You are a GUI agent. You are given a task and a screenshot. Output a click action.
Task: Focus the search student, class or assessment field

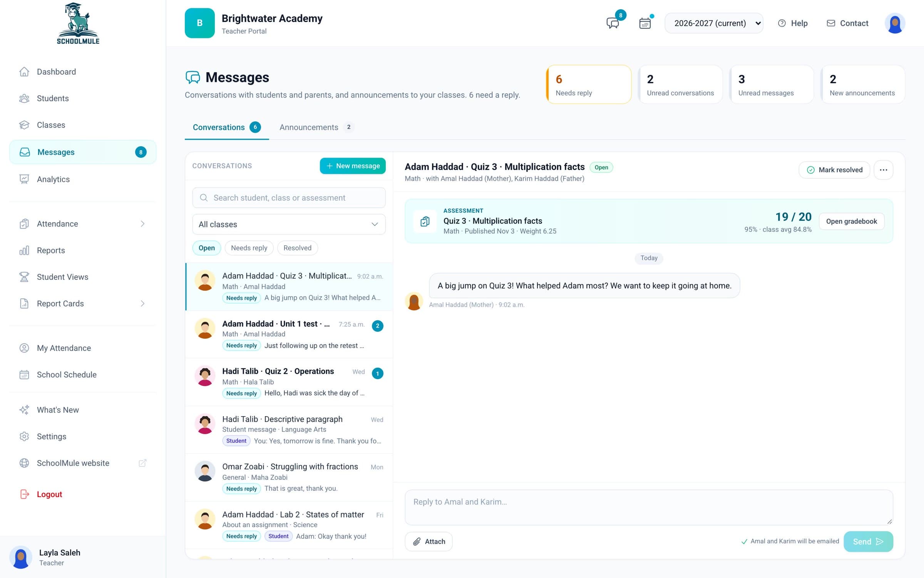289,198
